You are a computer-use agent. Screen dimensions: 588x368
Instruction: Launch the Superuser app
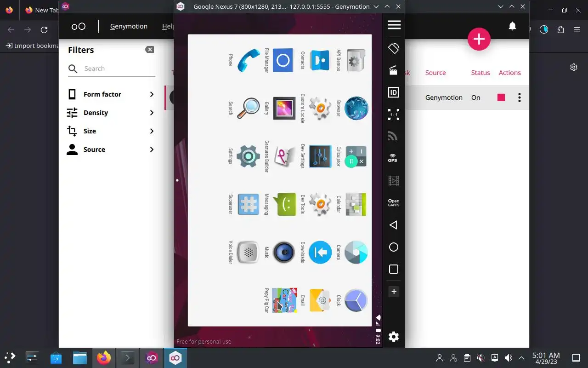[249, 204]
